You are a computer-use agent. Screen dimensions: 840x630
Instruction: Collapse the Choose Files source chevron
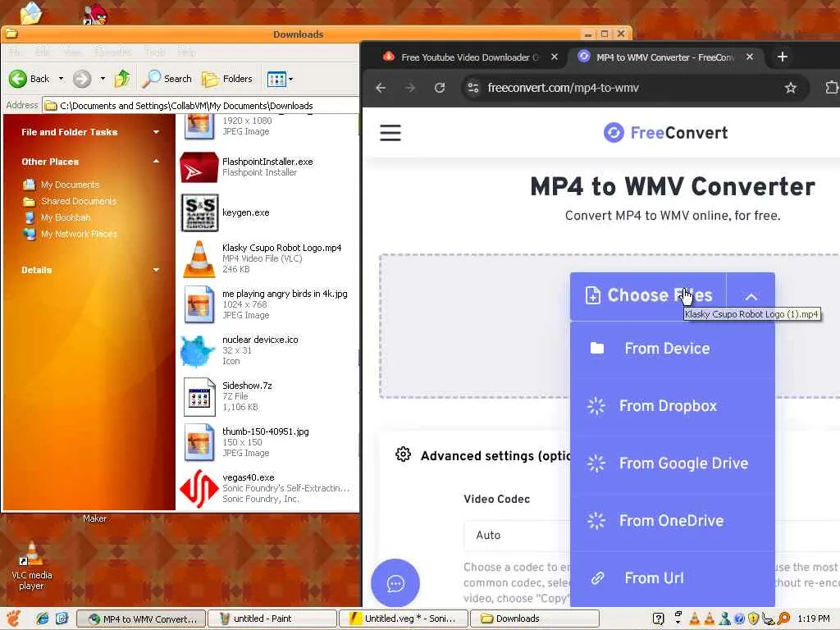(x=751, y=297)
